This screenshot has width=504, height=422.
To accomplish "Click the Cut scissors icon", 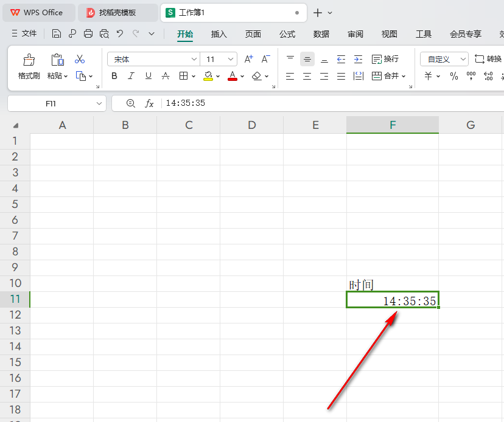I will 80,59.
